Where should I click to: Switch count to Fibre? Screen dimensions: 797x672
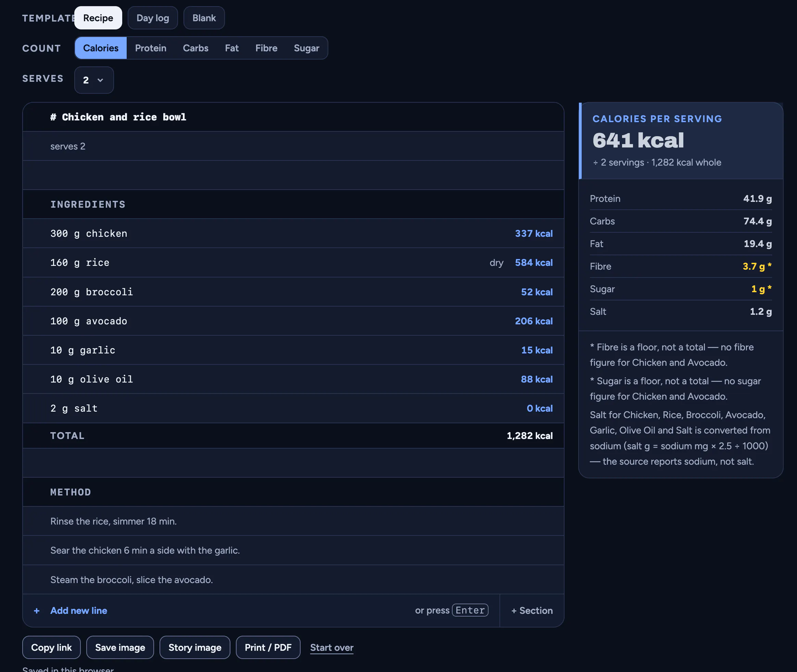(x=266, y=48)
